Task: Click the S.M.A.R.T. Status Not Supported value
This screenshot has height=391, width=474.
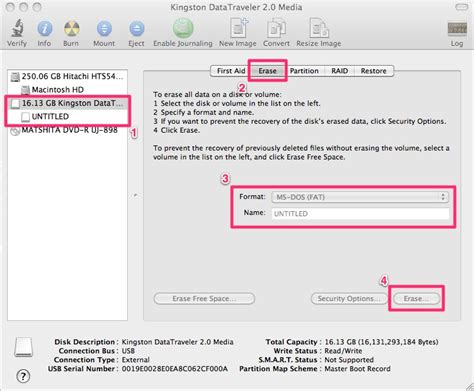Action: (349, 360)
